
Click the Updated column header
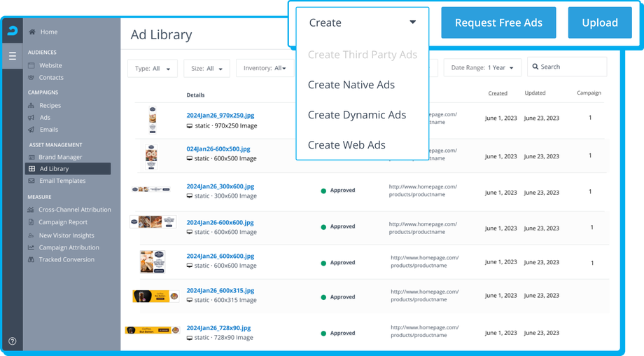click(535, 93)
